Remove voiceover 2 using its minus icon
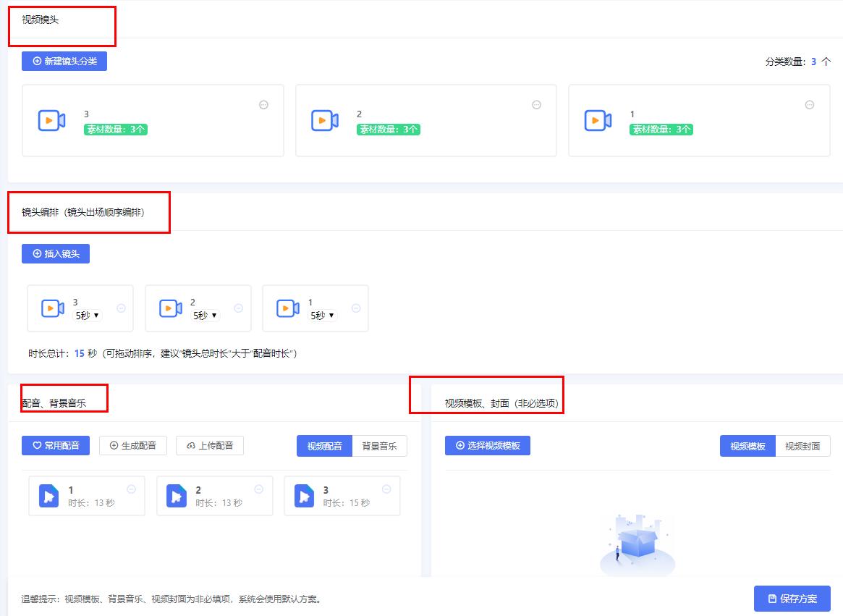Screen dimensions: 843x616 coord(259,489)
